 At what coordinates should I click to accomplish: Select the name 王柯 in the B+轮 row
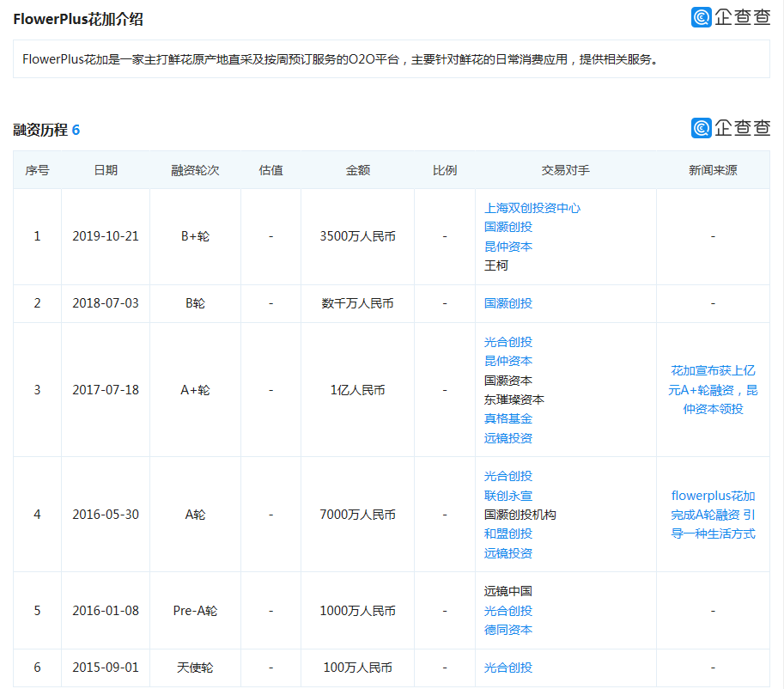[496, 265]
